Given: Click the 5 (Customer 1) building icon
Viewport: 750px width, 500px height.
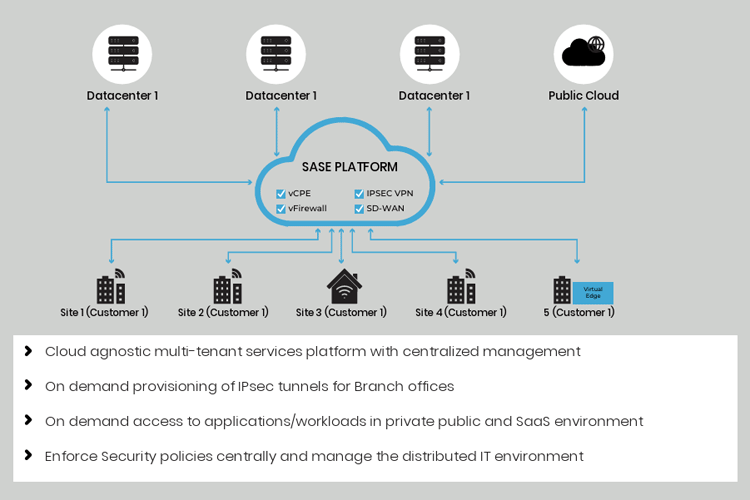Looking at the screenshot, I should 562,290.
